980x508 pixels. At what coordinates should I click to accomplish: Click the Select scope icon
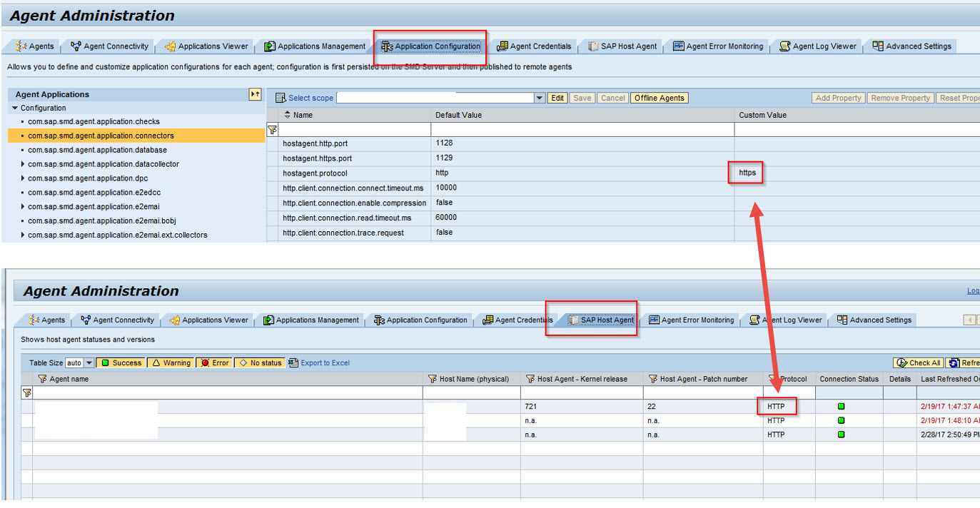[281, 98]
